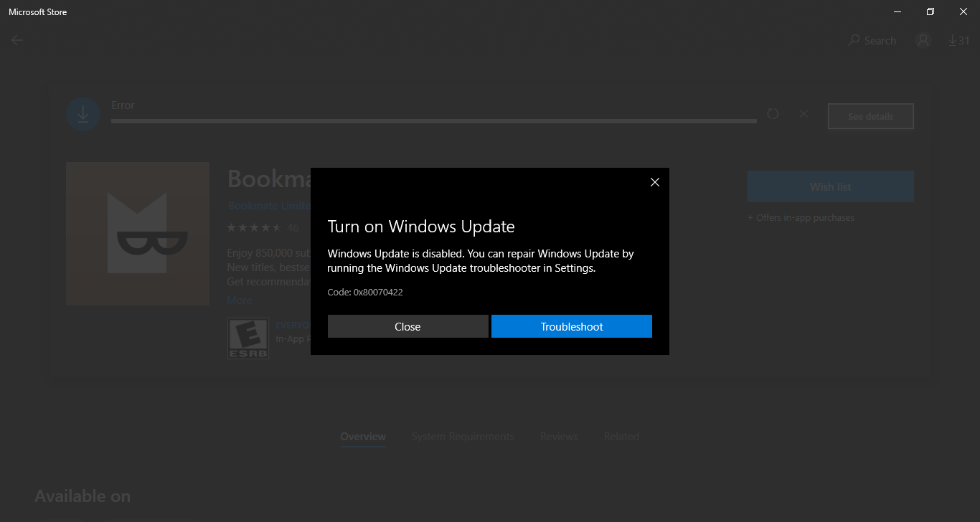Switch to the System Requirements tab
This screenshot has width=980, height=522.
(463, 436)
